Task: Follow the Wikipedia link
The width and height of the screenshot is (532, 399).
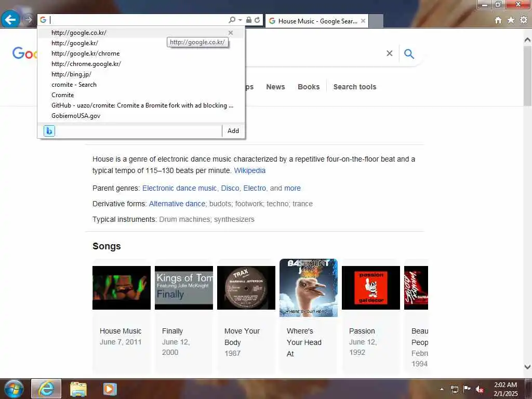Action: click(250, 170)
